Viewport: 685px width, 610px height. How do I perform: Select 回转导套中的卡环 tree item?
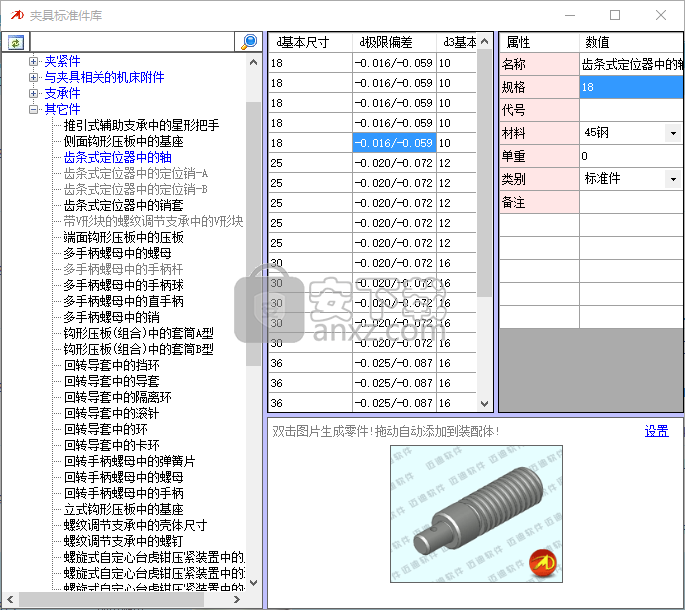click(x=111, y=445)
